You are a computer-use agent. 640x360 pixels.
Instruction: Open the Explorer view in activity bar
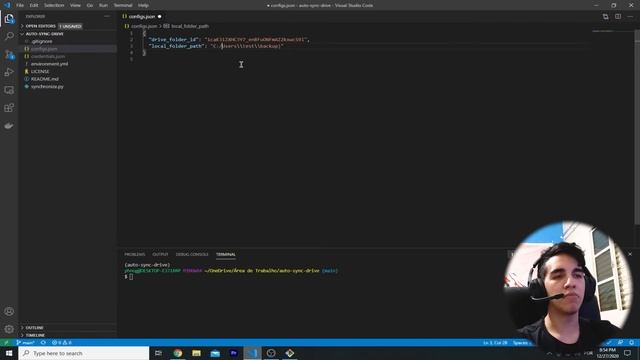click(x=9, y=19)
